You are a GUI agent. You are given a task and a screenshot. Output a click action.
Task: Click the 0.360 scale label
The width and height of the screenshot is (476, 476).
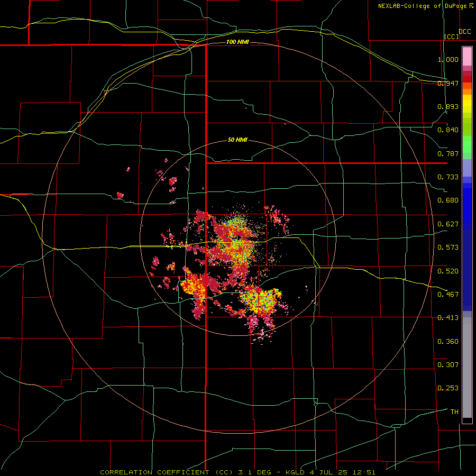448,341
